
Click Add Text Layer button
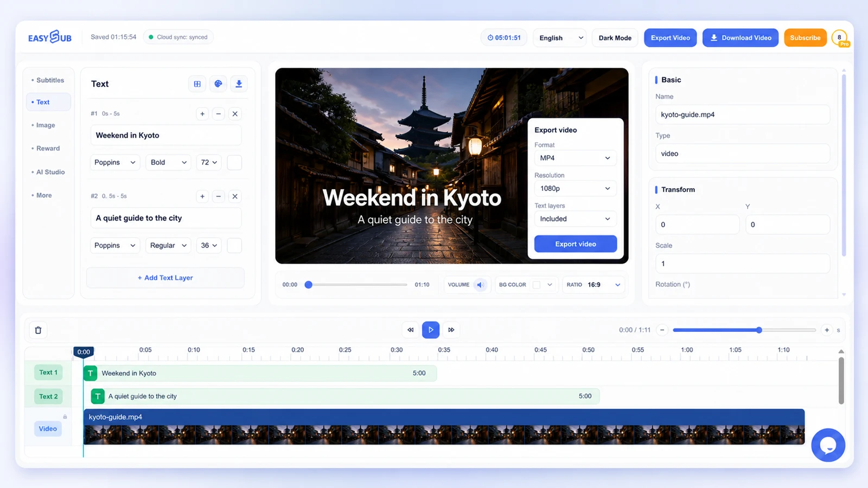coord(165,278)
